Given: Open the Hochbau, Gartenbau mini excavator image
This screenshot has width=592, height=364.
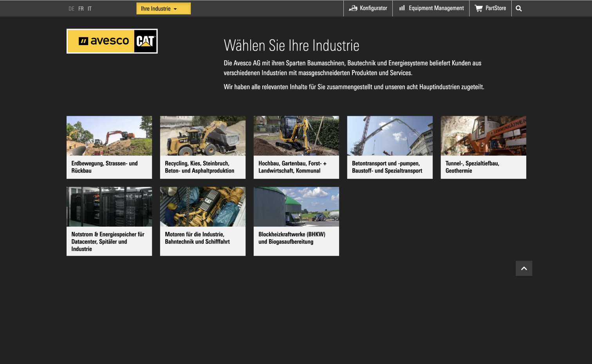Looking at the screenshot, I should (x=296, y=136).
